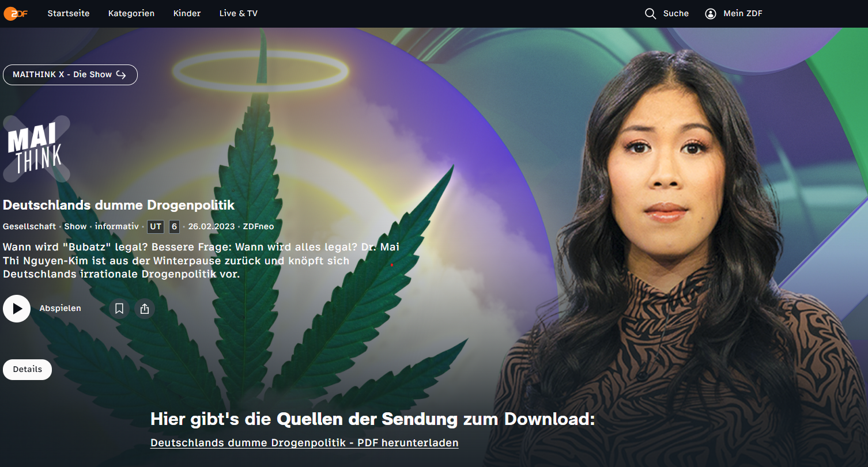
Task: Click the age rating 6 badge
Action: click(175, 227)
